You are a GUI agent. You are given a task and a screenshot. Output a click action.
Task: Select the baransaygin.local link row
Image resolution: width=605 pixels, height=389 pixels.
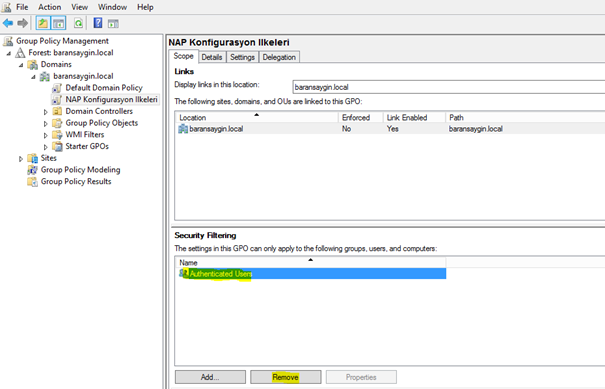tap(390, 129)
